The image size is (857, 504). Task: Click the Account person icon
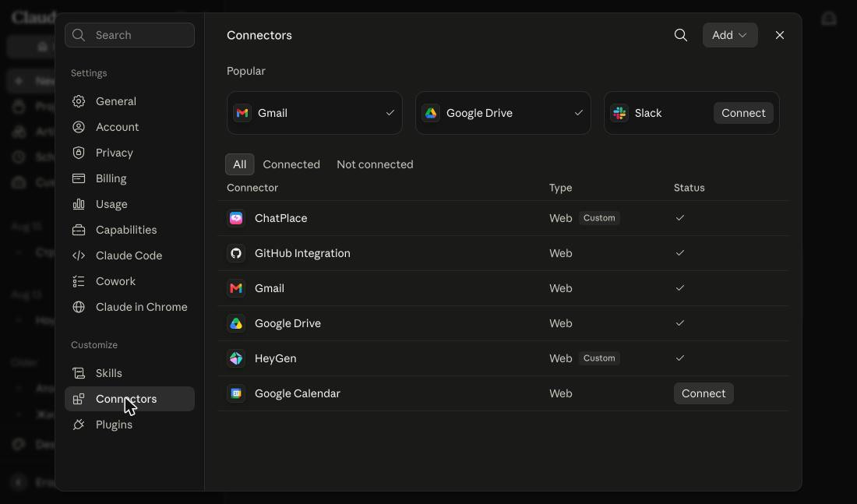(x=79, y=127)
